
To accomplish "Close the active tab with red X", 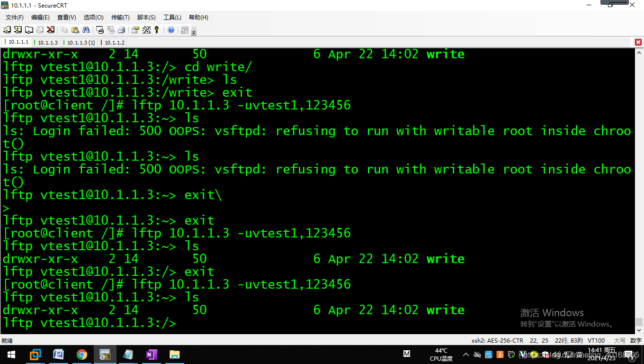I will pyautogui.click(x=638, y=43).
